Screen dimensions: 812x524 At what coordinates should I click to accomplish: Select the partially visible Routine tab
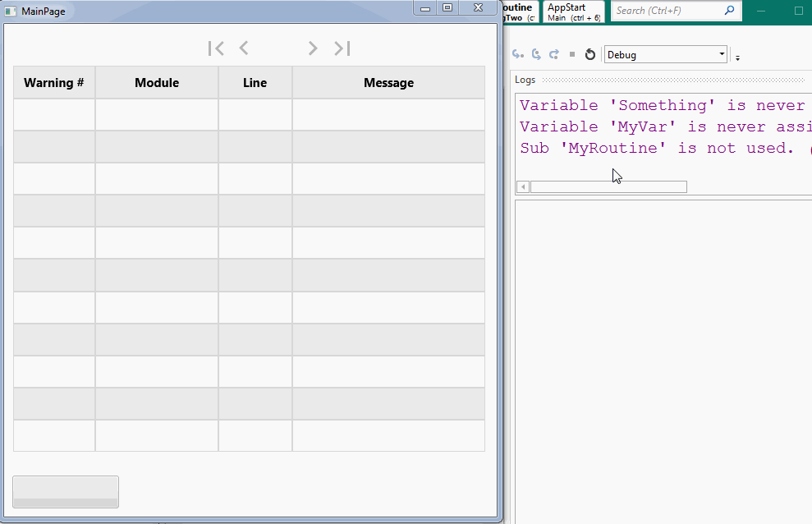[x=521, y=11]
